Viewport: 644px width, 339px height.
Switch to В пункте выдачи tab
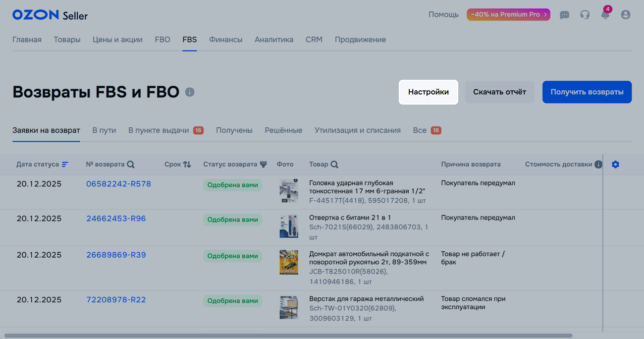pos(159,130)
